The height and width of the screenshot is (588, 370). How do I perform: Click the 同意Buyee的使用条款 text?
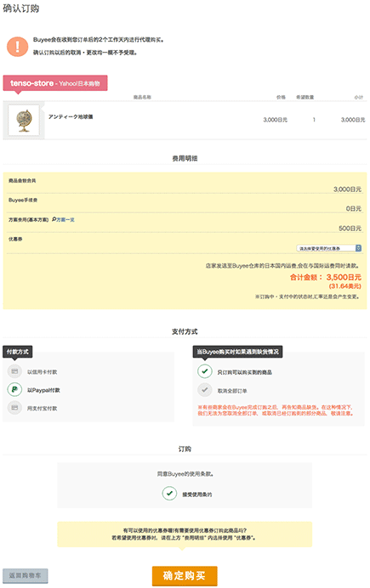(185, 474)
